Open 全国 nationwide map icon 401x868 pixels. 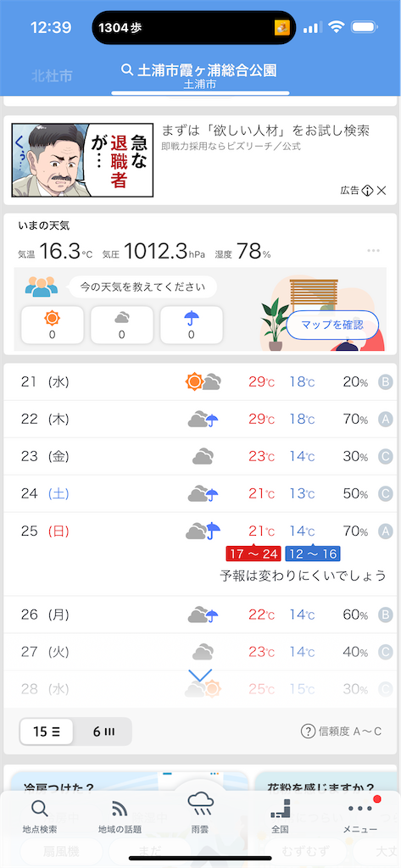click(281, 816)
